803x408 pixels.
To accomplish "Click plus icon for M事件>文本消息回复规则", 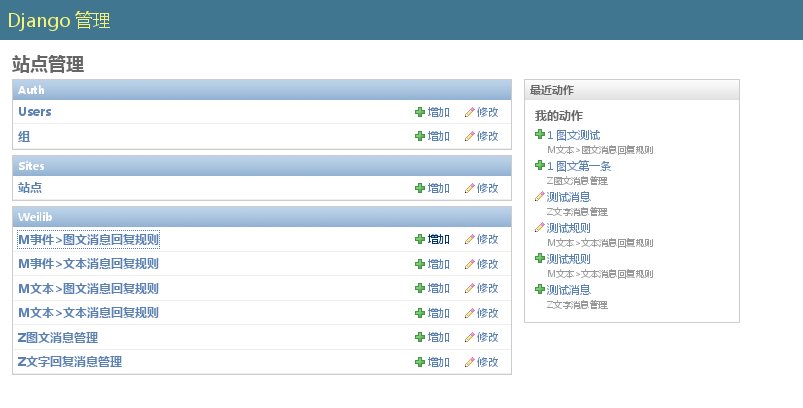I will (420, 264).
